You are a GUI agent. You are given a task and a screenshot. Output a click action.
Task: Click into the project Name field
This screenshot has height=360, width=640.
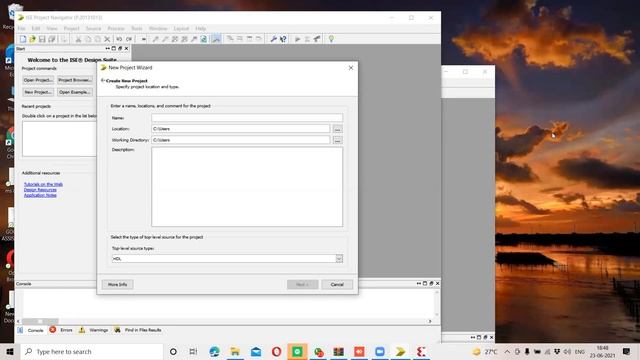click(x=247, y=118)
